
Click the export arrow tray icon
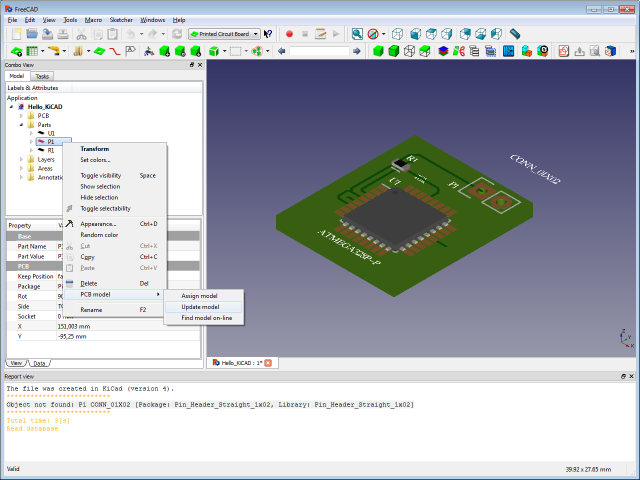pyautogui.click(x=579, y=51)
